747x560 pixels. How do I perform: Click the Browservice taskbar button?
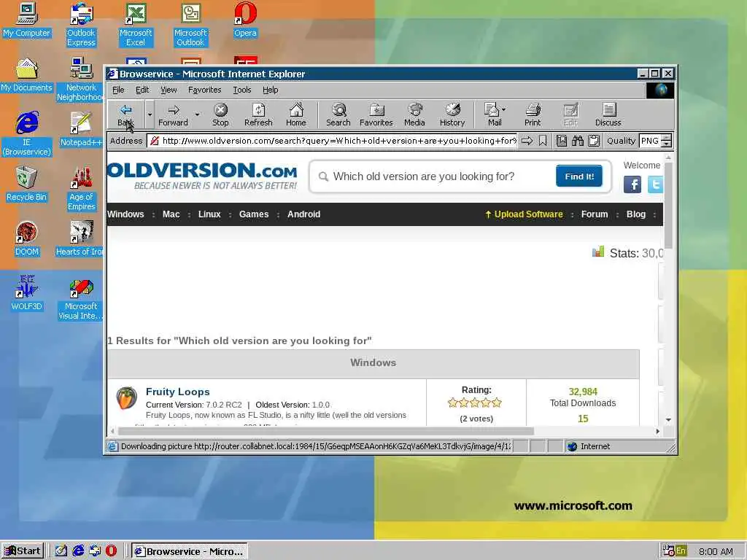[189, 551]
